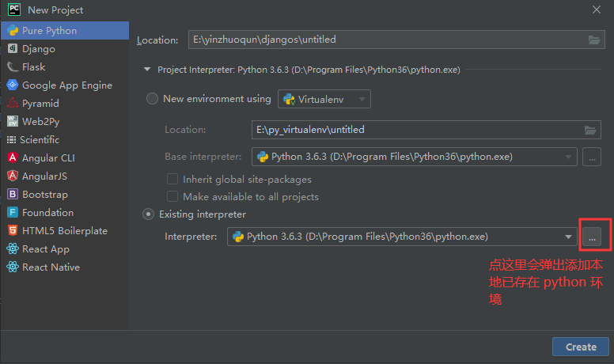Click the Foundation list entry
The width and height of the screenshot is (614, 364).
65,212
